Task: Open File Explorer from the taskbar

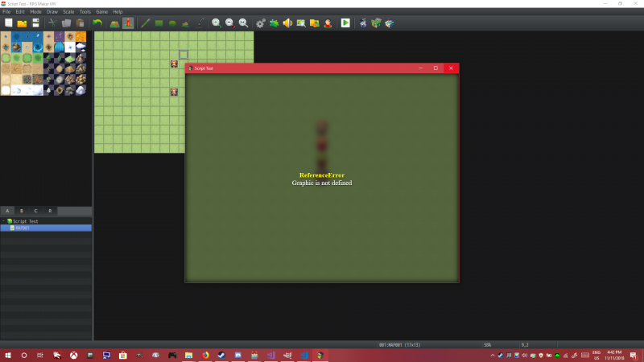Action: tap(188, 356)
